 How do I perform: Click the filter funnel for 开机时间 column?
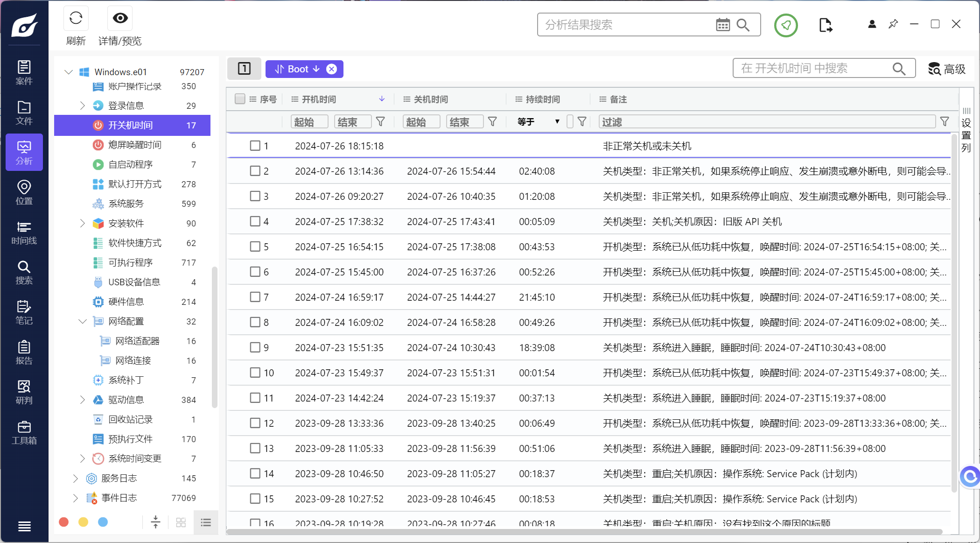point(380,122)
